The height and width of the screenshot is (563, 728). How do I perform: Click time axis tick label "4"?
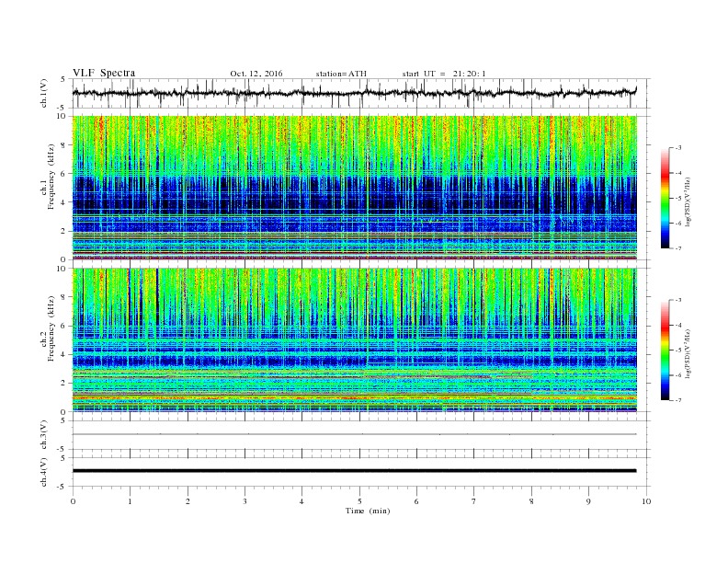click(x=301, y=501)
